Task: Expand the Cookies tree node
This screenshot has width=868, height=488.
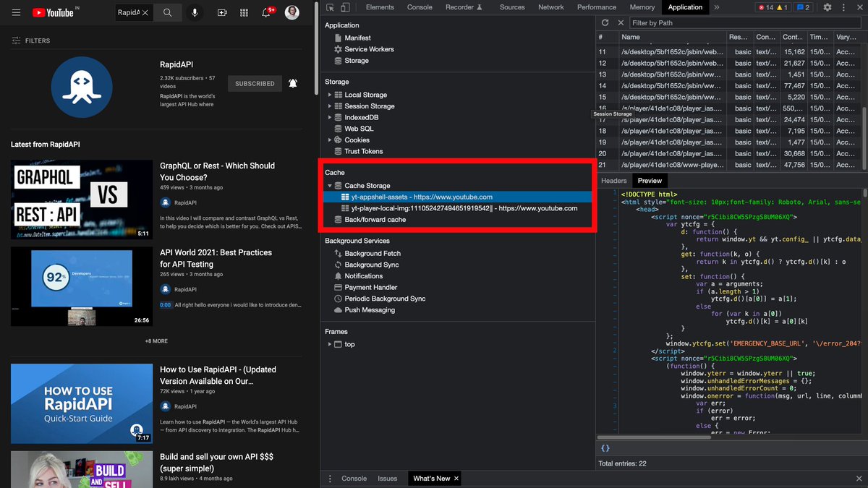Action: [x=330, y=140]
